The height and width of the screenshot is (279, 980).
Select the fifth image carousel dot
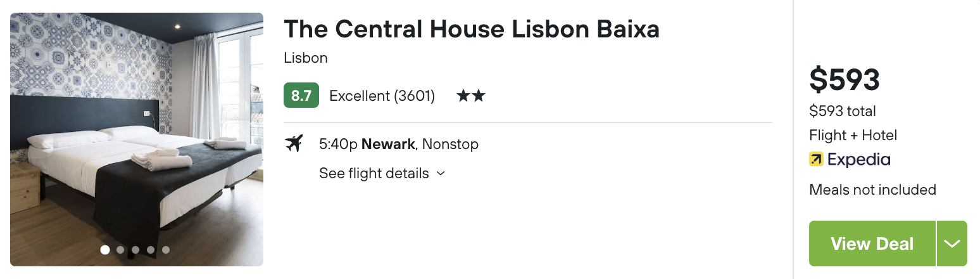pyautogui.click(x=166, y=250)
